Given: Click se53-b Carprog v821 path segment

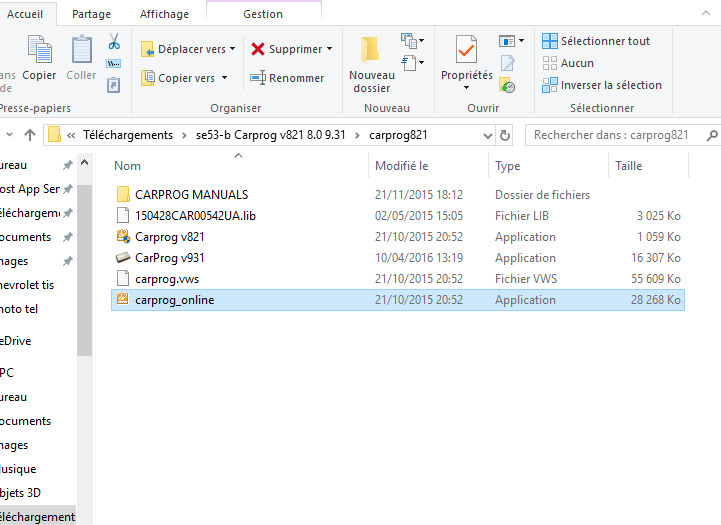Looking at the screenshot, I should [270, 135].
